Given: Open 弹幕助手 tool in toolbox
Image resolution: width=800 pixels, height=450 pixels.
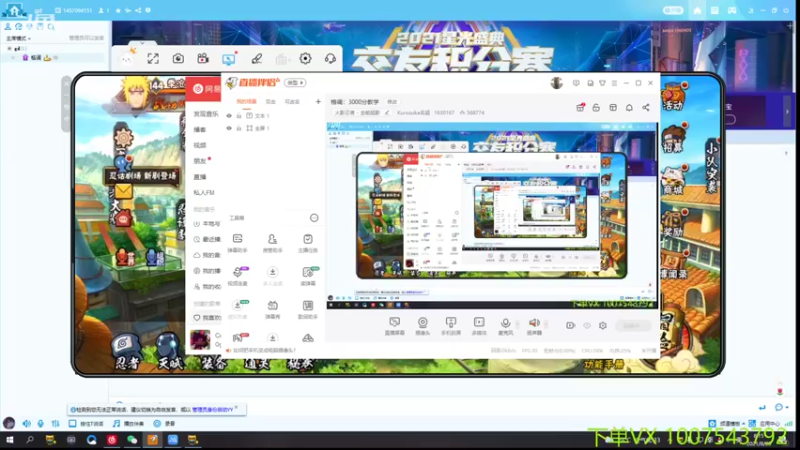Looking at the screenshot, I should point(237,243).
